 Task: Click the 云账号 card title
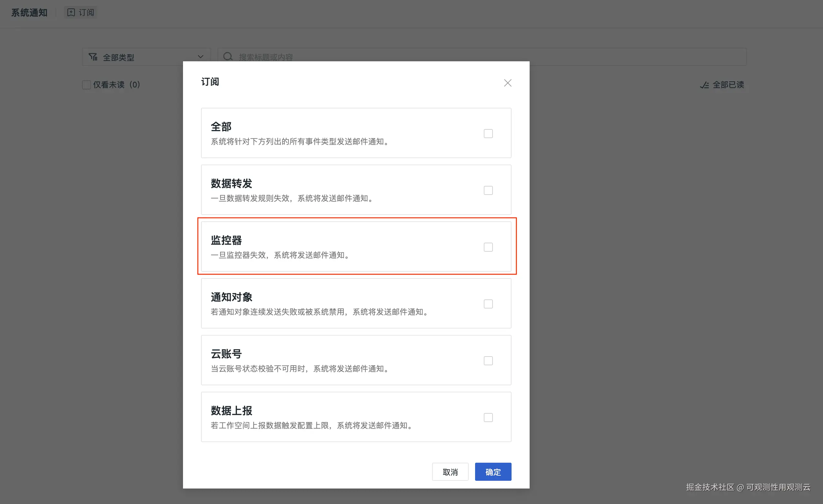pyautogui.click(x=226, y=354)
